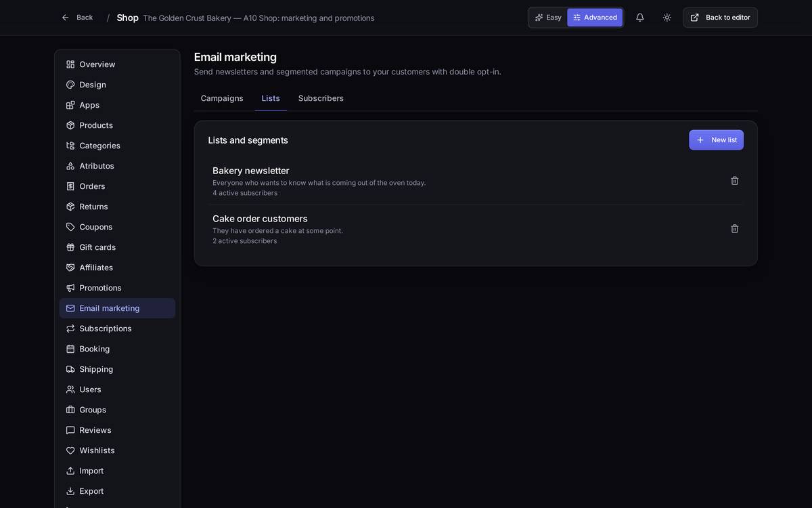
Task: Select Gift cards in the sidebar
Action: click(117, 247)
